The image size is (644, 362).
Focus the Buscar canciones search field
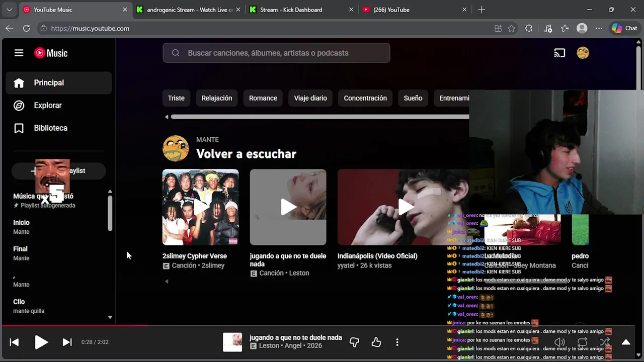click(x=276, y=53)
